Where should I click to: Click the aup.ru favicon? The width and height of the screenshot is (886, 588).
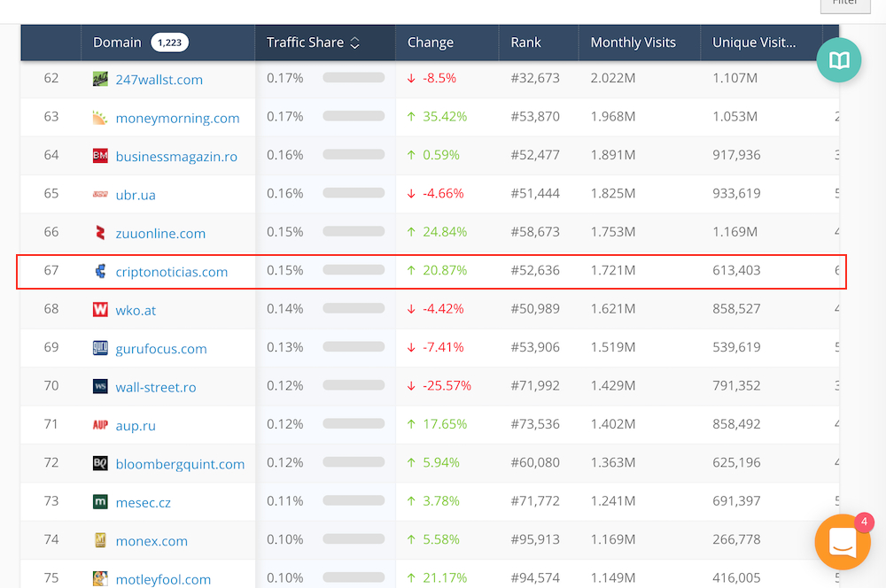(100, 425)
